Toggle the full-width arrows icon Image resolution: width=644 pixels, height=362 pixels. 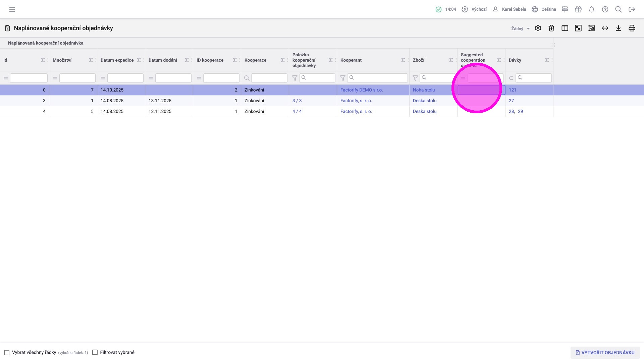(605, 28)
